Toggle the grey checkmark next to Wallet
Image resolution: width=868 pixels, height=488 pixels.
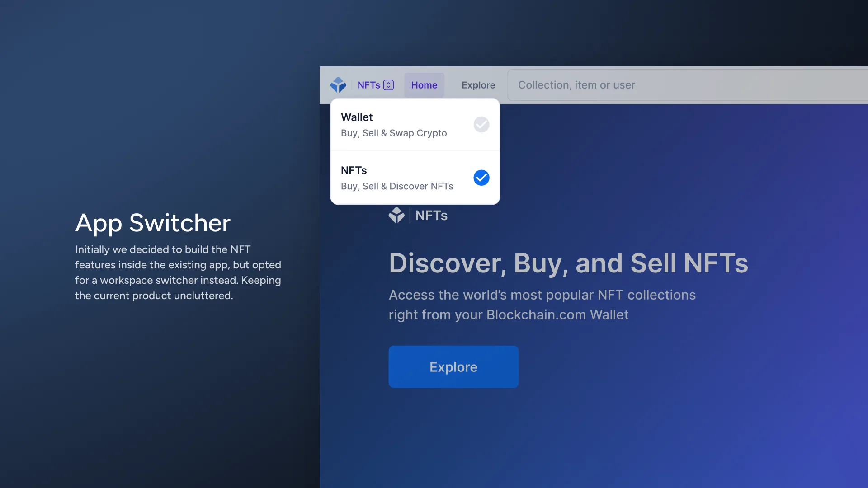point(481,124)
